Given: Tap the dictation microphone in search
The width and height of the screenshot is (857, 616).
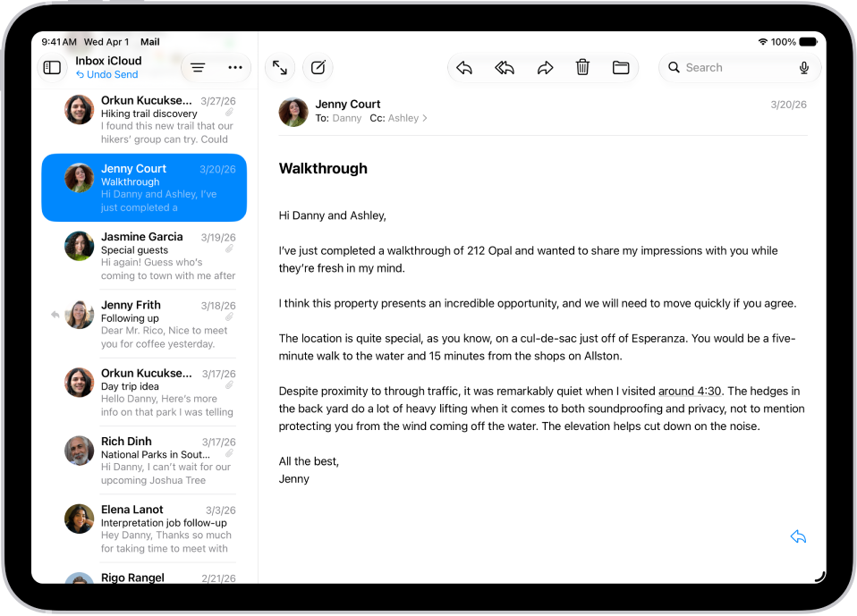Looking at the screenshot, I should pyautogui.click(x=804, y=68).
